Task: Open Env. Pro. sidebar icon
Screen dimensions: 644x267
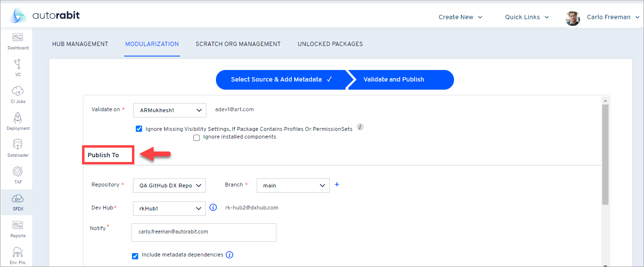Action: pos(18,256)
